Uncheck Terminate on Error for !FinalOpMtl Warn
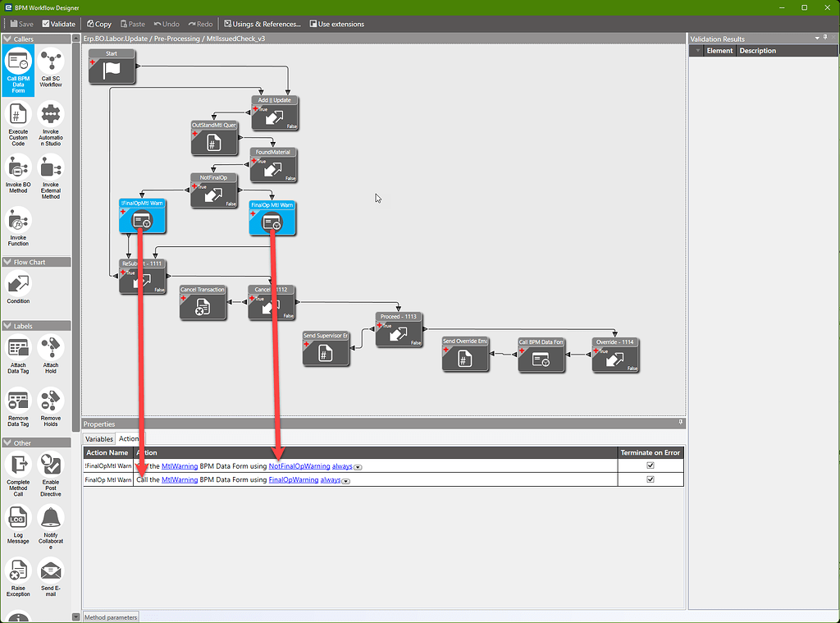The image size is (840, 623). point(650,465)
